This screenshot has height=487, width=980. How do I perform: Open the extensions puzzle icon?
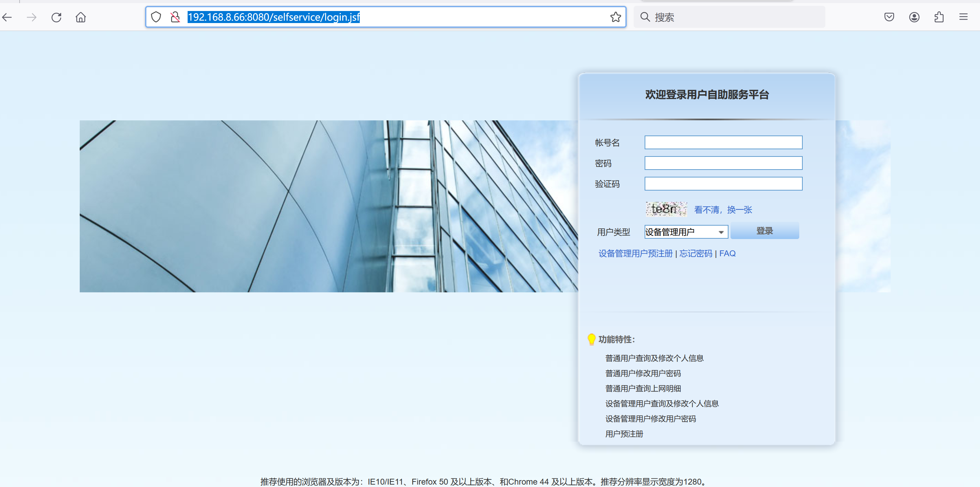[x=939, y=17]
